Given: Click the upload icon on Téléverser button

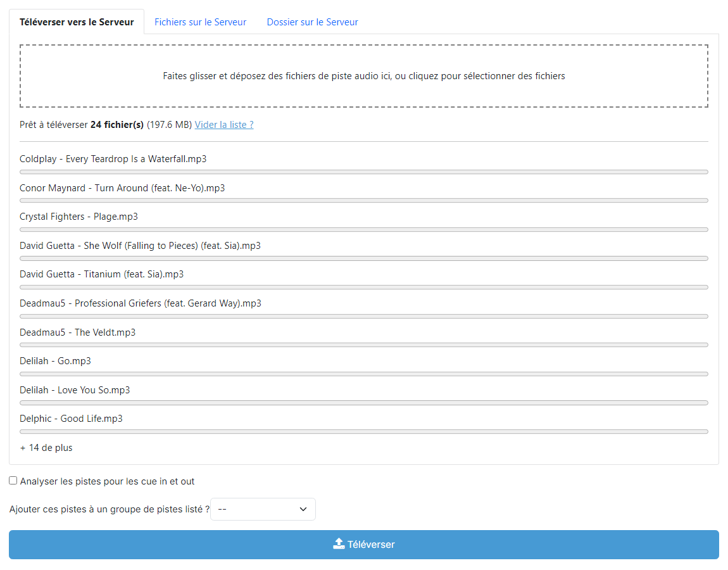Looking at the screenshot, I should (x=339, y=544).
